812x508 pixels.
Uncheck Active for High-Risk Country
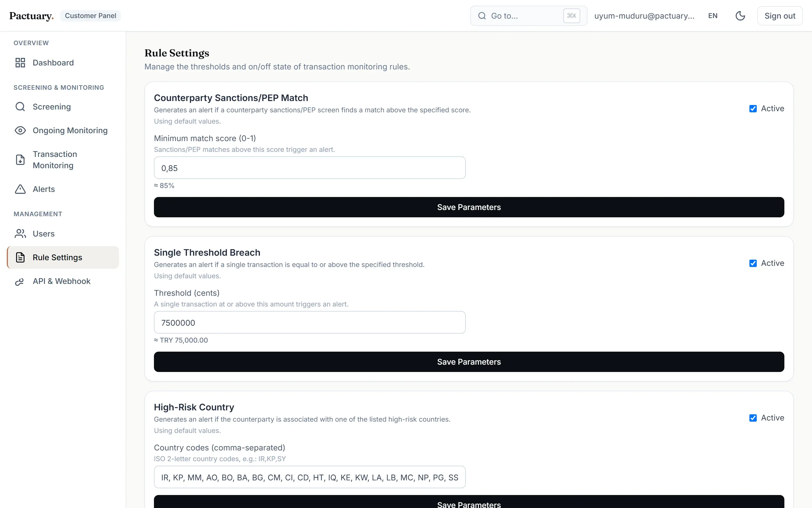pyautogui.click(x=753, y=418)
